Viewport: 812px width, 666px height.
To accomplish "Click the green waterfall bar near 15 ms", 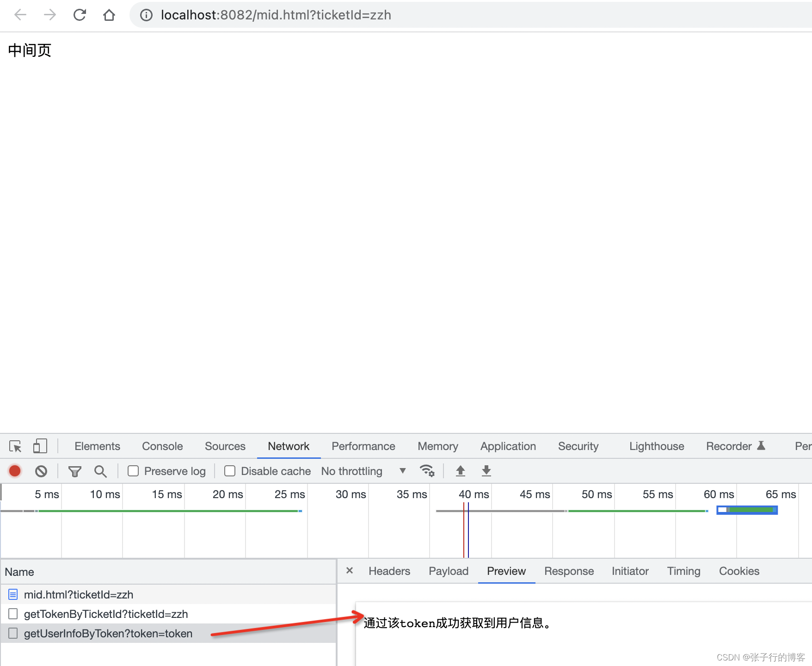I will pyautogui.click(x=168, y=511).
